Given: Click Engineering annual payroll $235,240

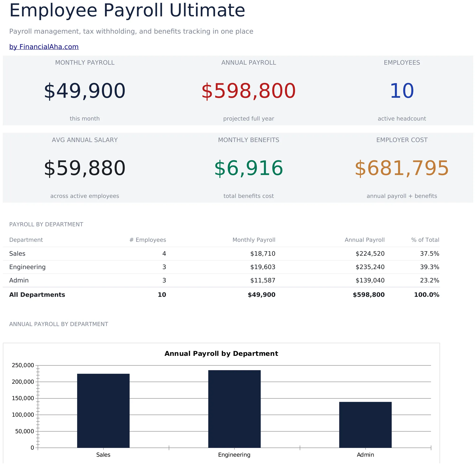Looking at the screenshot, I should pyautogui.click(x=370, y=267).
